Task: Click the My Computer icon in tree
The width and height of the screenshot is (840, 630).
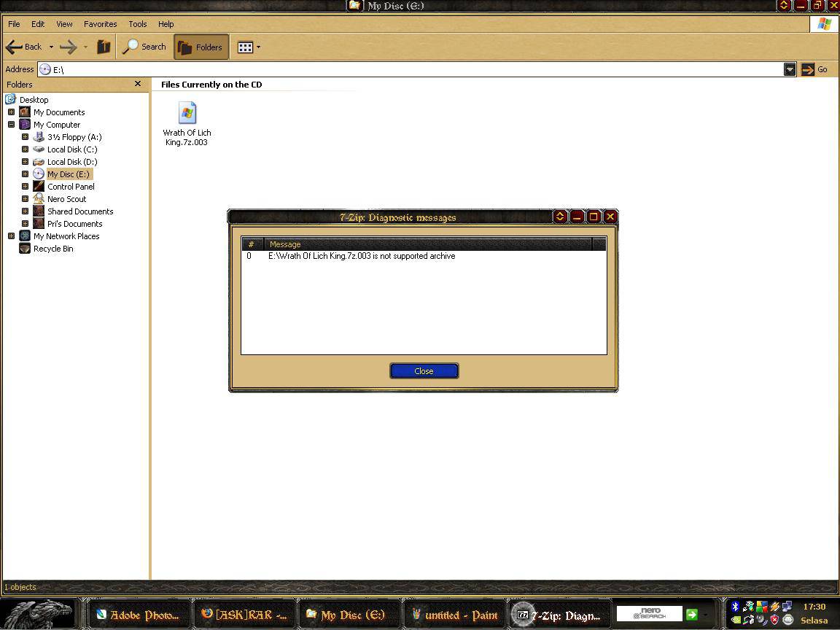Action: pyautogui.click(x=25, y=124)
